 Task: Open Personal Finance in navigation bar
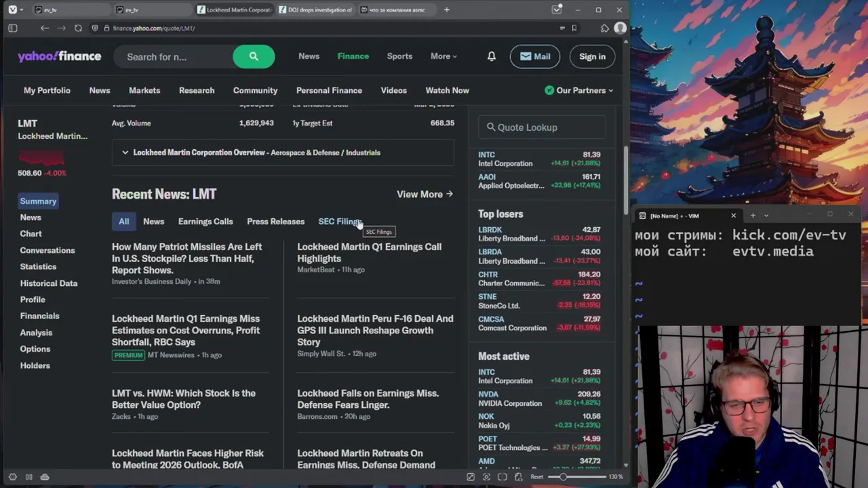point(329,90)
